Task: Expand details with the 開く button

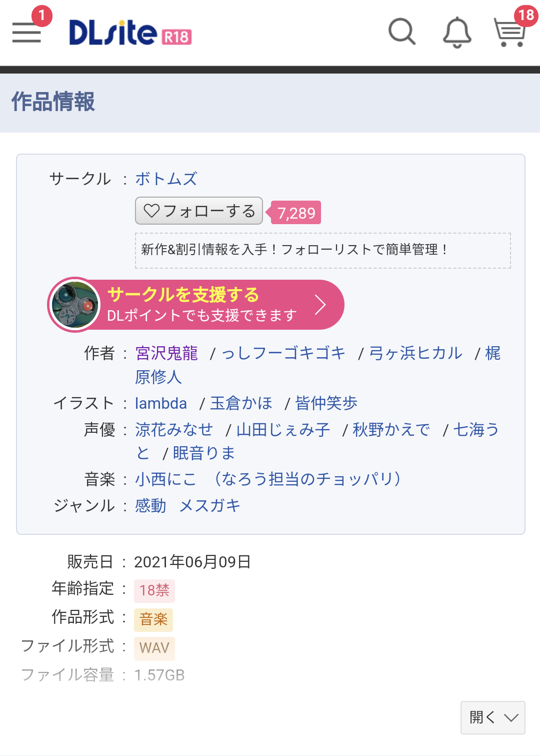Action: click(x=492, y=717)
